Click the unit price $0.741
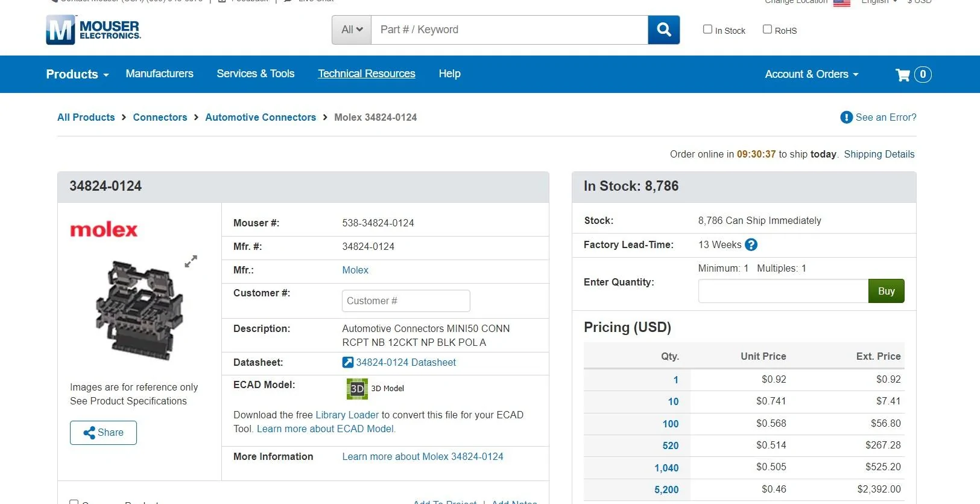 (x=771, y=401)
